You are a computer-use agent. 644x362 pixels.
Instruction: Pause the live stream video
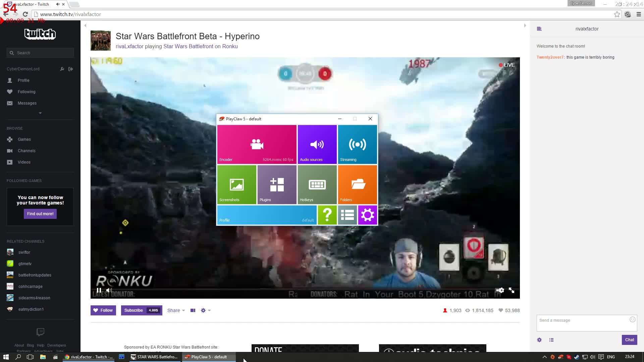pos(99,290)
